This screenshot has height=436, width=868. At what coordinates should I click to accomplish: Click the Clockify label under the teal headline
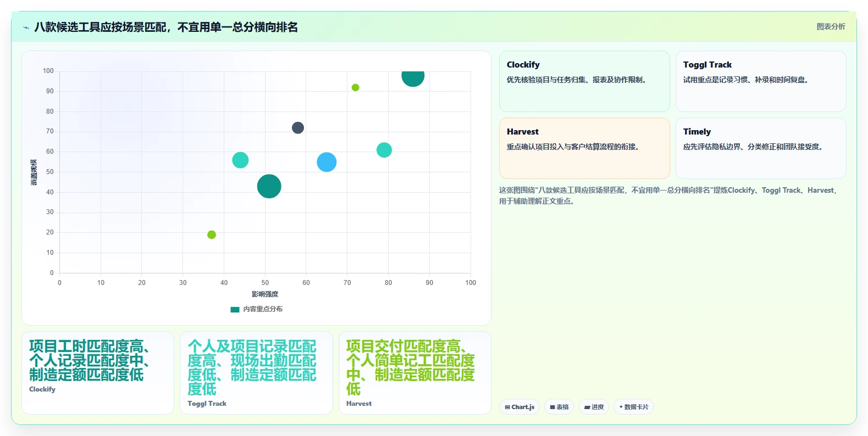(42, 389)
